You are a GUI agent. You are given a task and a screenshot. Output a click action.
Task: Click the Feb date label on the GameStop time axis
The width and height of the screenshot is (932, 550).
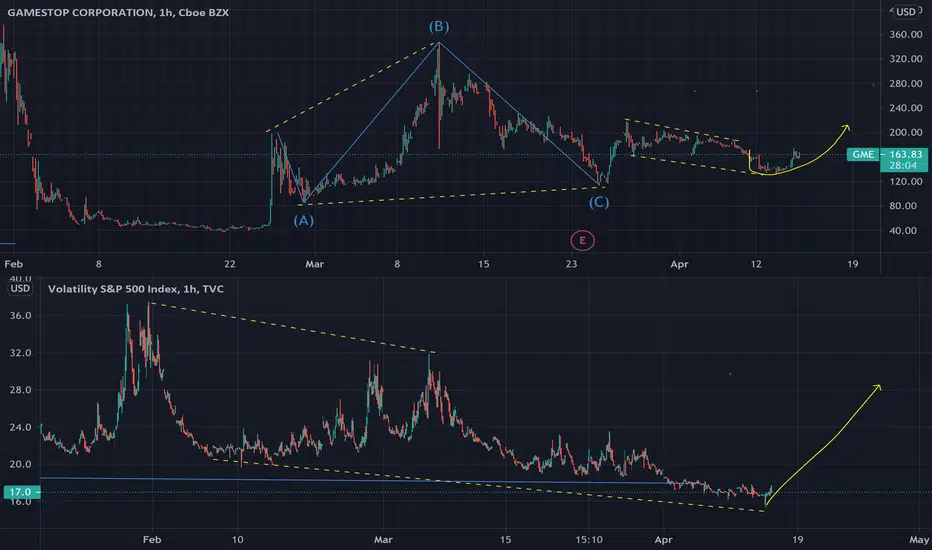click(13, 264)
